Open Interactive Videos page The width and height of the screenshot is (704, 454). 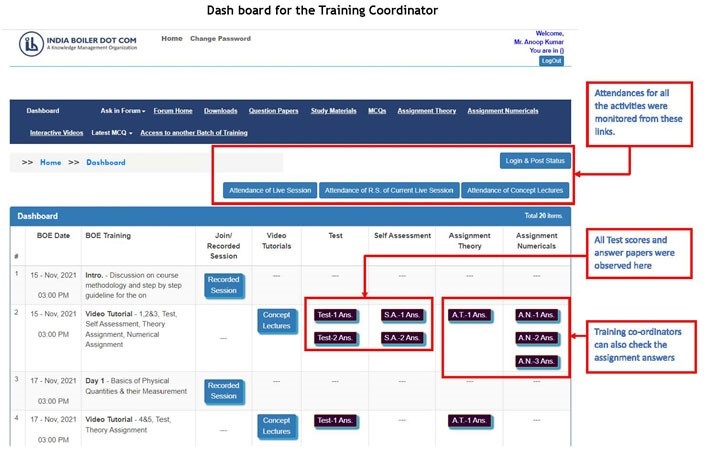coord(56,132)
